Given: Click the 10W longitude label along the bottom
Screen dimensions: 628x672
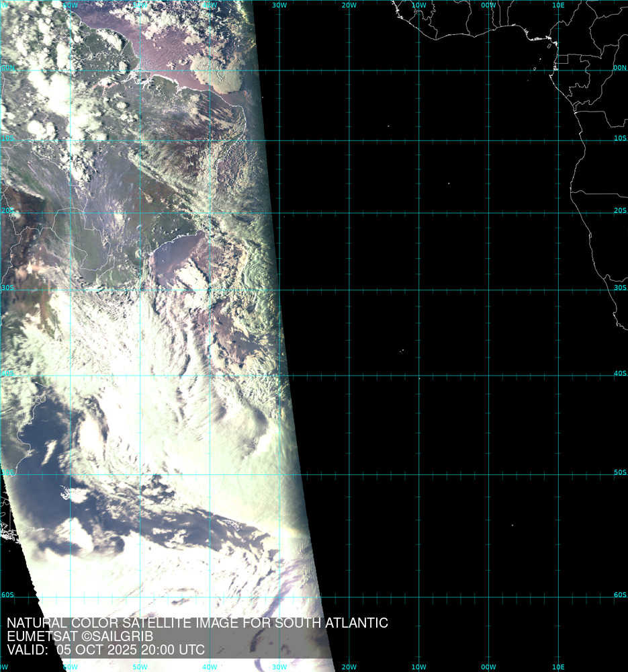Looking at the screenshot, I should click(418, 667).
